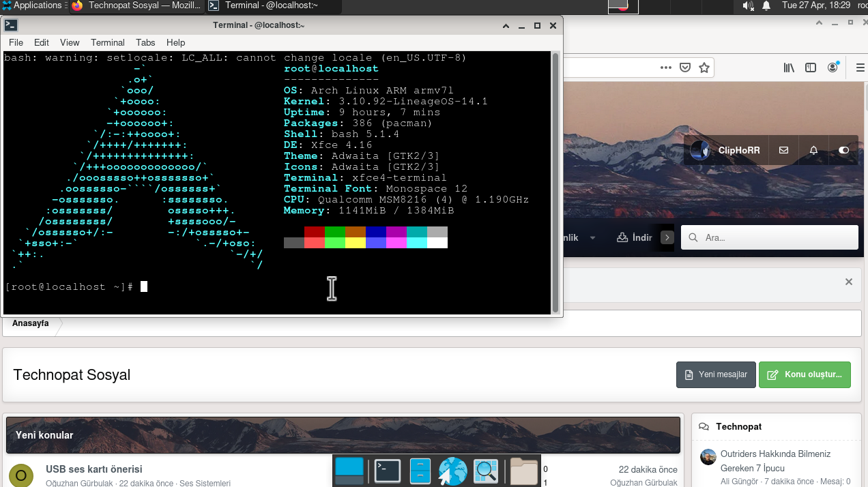Open the Ses Sistemleri category link
The width and height of the screenshot is (868, 487).
tap(205, 483)
